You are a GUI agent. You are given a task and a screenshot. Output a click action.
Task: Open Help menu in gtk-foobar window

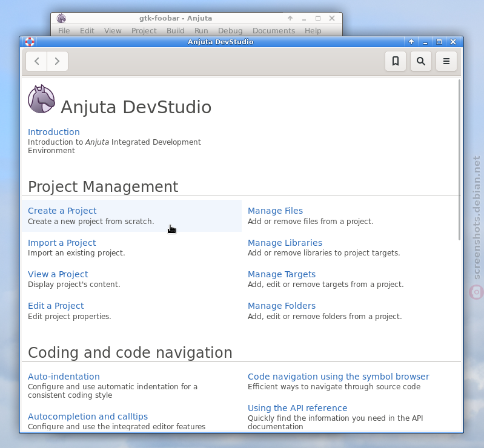(x=313, y=31)
